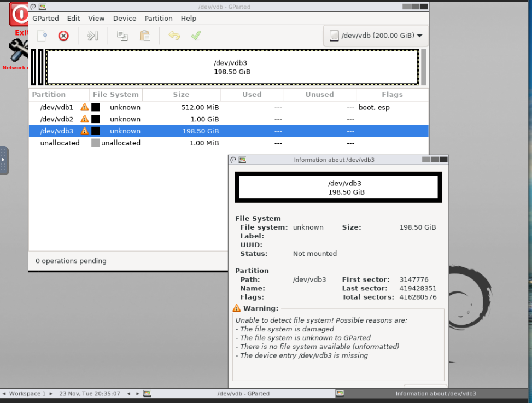This screenshot has height=403, width=532.
Task: Click the black filesystem swatch for /dev/vdb1
Action: 96,107
